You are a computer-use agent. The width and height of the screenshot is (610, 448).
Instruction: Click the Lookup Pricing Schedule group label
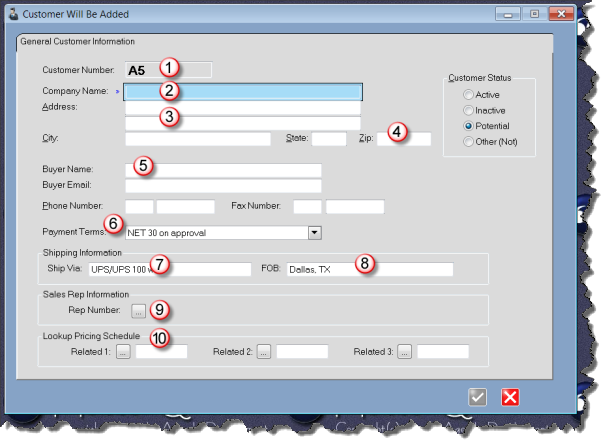coord(91,336)
